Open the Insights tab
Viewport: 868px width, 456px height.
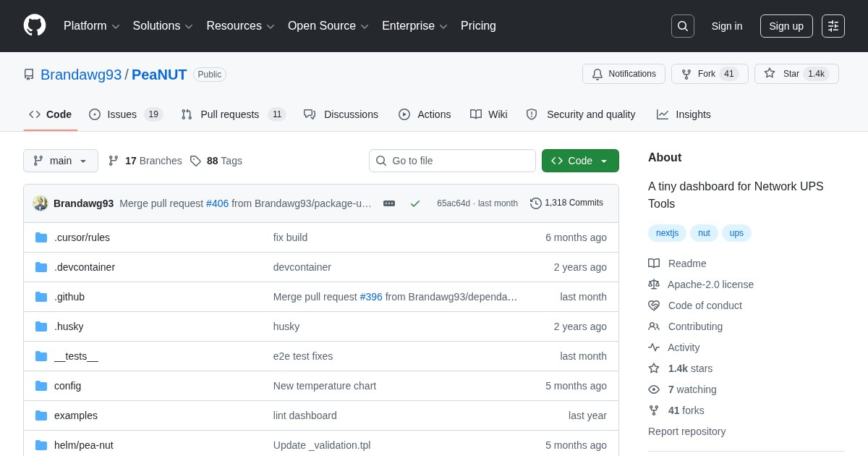tap(684, 114)
